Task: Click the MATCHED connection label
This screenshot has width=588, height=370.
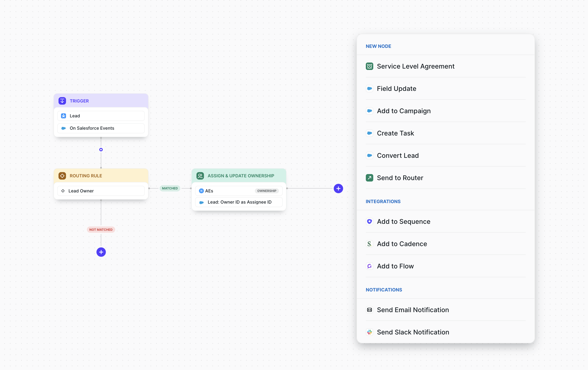Action: (x=170, y=188)
